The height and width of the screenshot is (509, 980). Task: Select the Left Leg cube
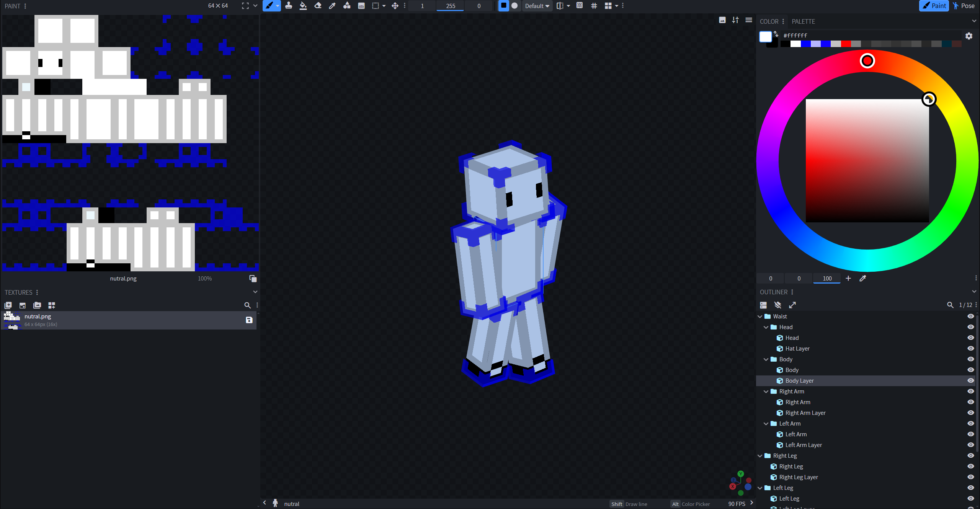point(789,499)
